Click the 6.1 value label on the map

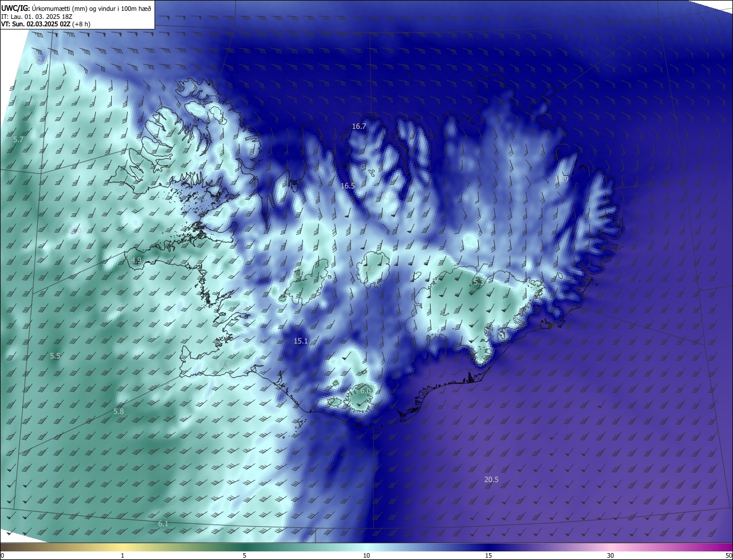tap(163, 523)
